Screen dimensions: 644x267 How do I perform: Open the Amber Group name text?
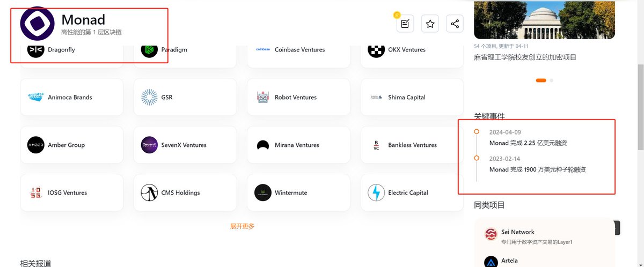67,145
